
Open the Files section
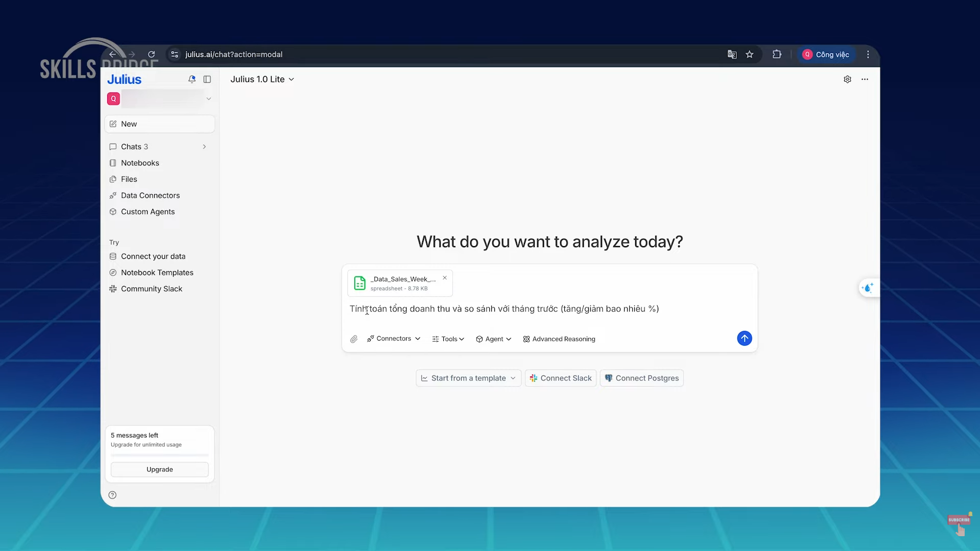click(x=129, y=179)
